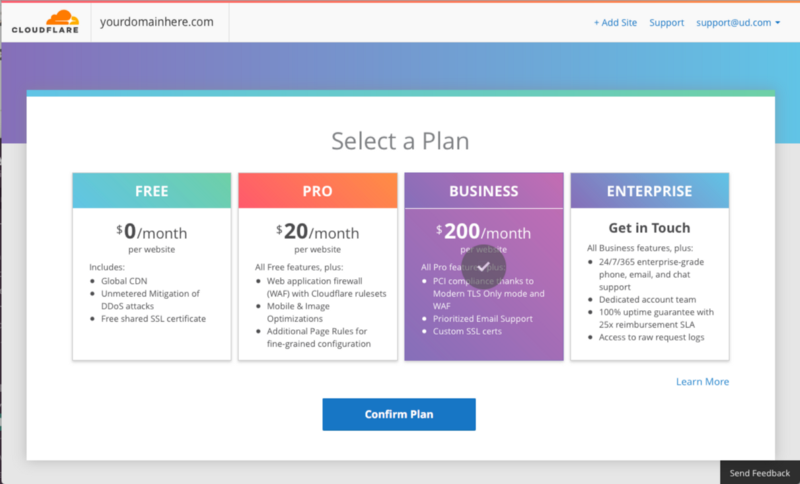This screenshot has width=800, height=484.
Task: Click the $20/month price on Pro plan
Action: (x=318, y=232)
